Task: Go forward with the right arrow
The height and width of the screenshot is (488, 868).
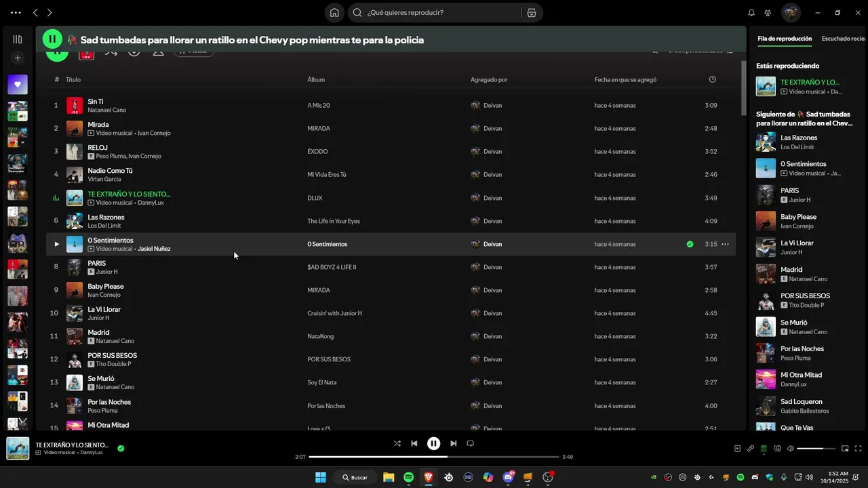Action: 50,12
